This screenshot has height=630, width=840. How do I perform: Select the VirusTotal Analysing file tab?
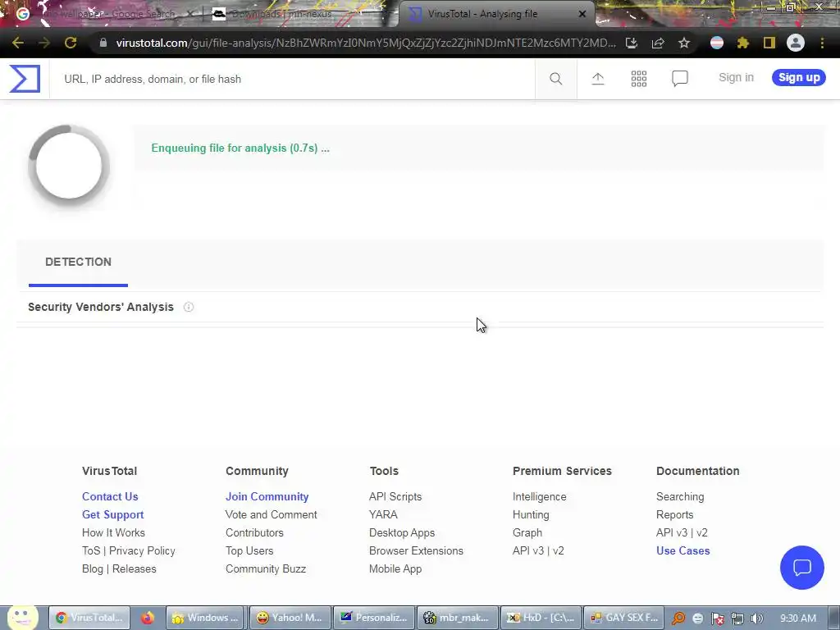pyautogui.click(x=495, y=14)
